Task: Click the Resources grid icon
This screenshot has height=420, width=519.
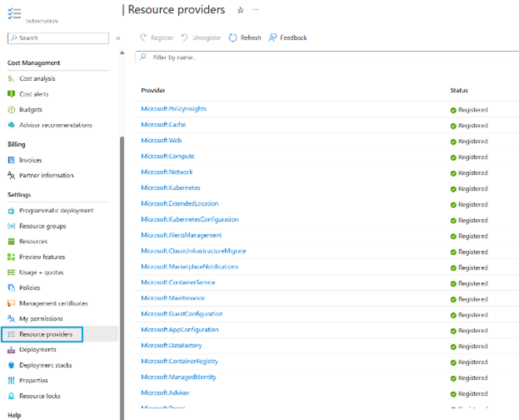Action: point(11,242)
